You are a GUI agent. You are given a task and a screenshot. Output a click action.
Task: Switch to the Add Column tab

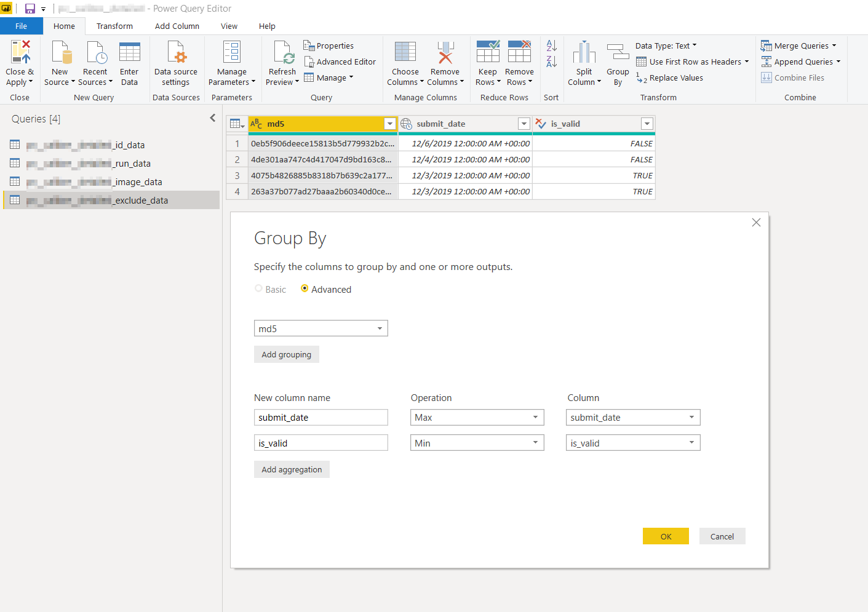(177, 26)
